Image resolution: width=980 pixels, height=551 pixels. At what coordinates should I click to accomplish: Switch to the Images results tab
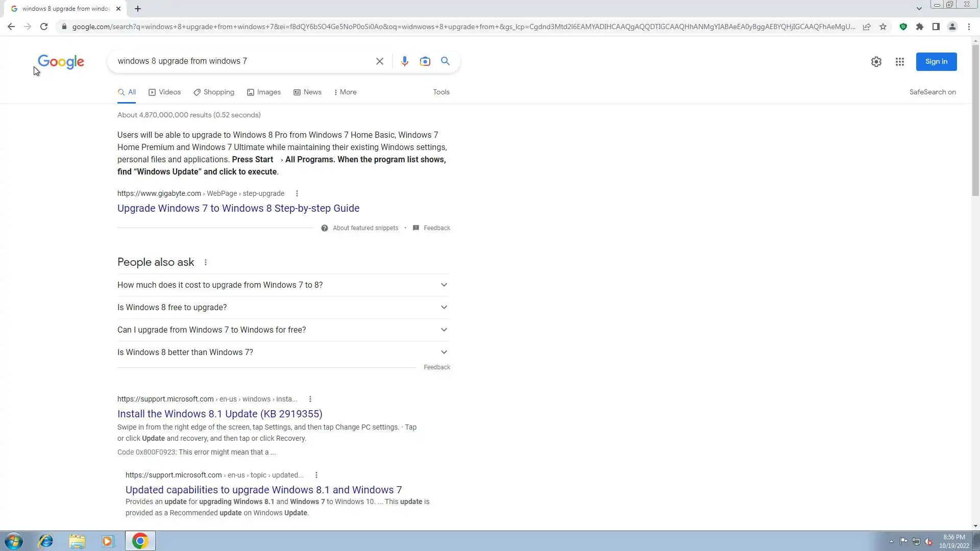[x=263, y=92]
